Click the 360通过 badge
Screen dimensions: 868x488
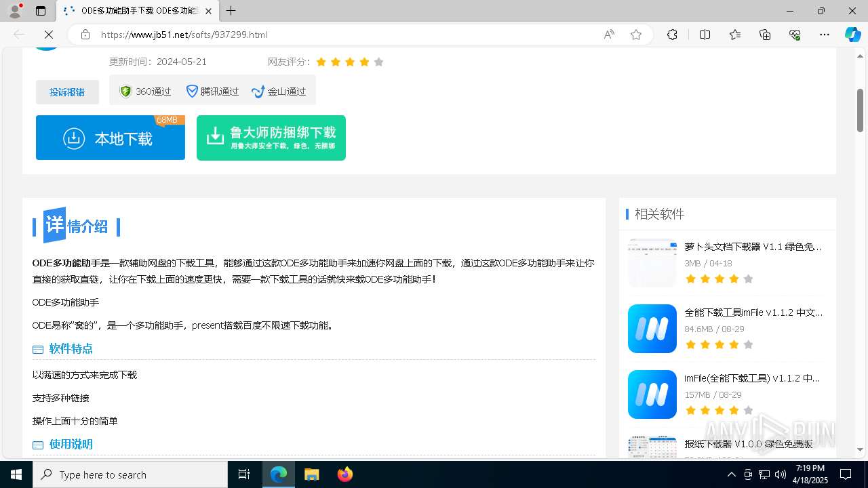click(145, 91)
